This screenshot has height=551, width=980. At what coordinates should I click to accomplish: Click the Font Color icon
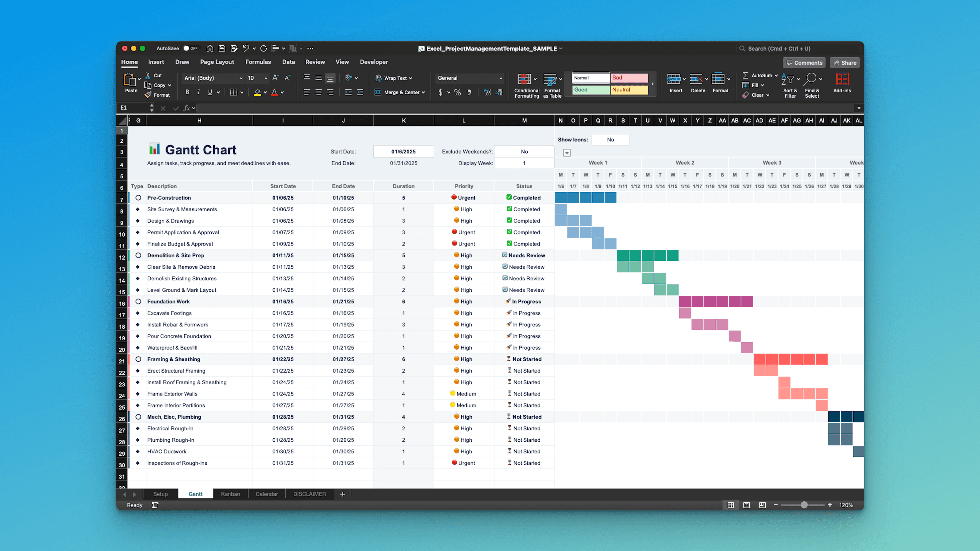click(x=274, y=92)
